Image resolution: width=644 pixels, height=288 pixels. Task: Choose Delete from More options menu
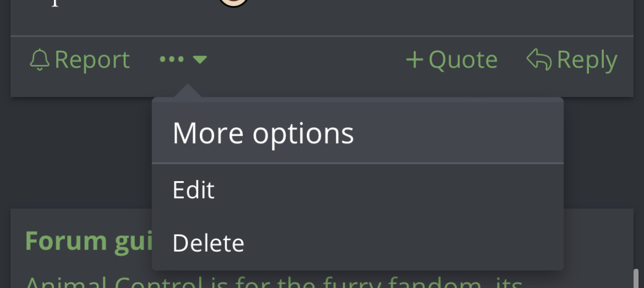click(x=357, y=243)
